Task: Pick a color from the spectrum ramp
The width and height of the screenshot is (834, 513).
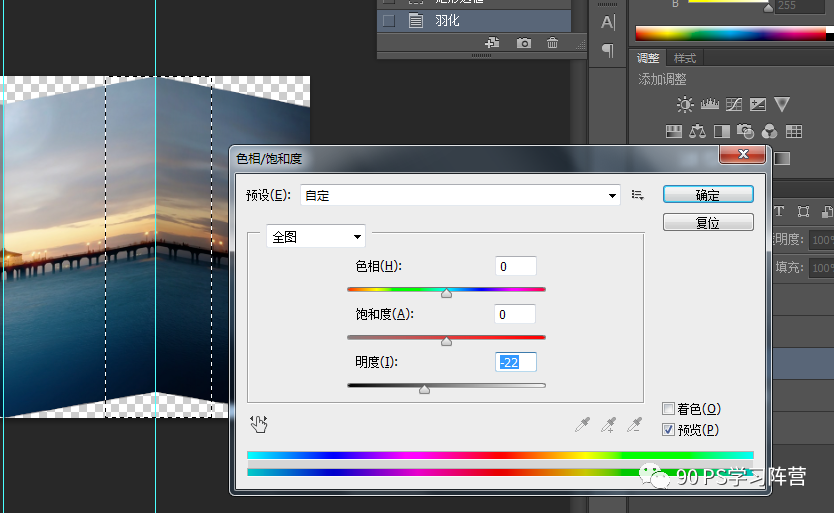Action: point(730,34)
